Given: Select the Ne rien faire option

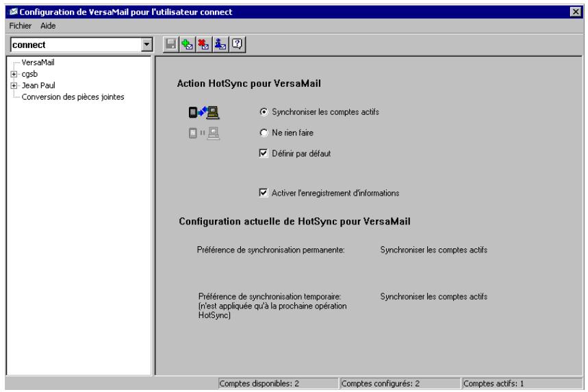Looking at the screenshot, I should 264,133.
